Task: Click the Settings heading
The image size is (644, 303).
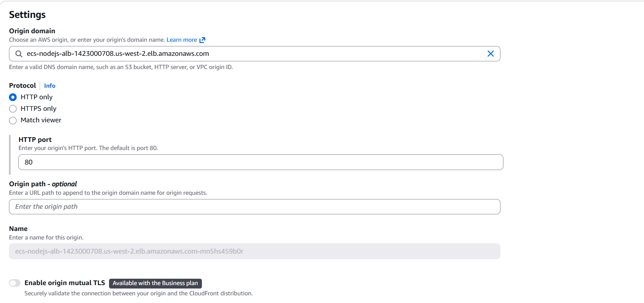Action: (27, 14)
